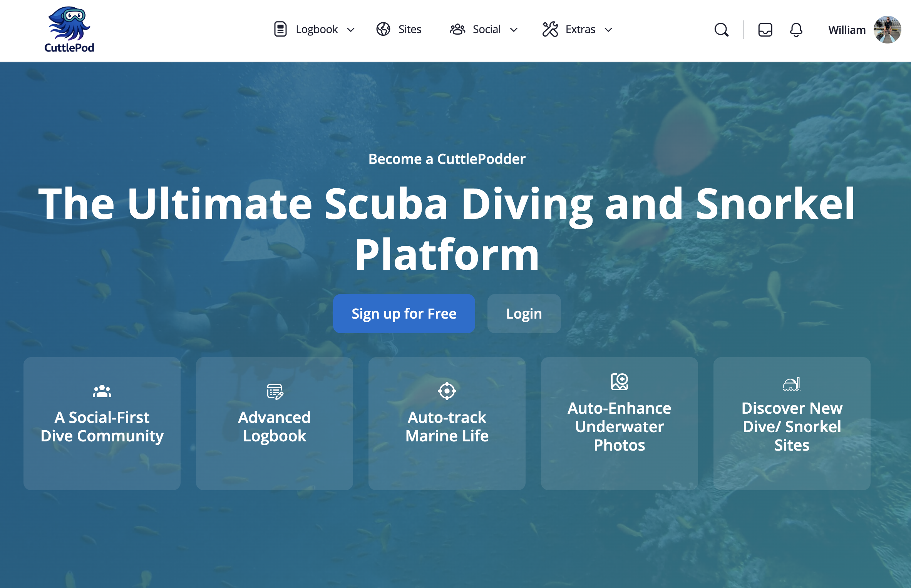Click the Social people group icon

(x=457, y=29)
